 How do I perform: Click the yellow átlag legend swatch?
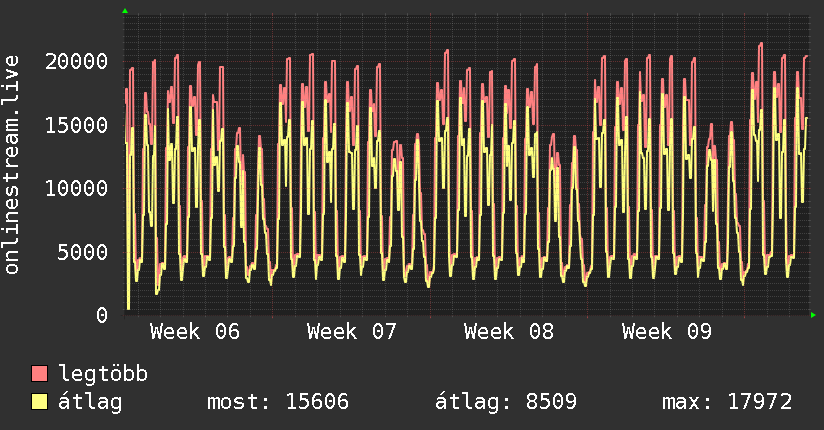40,402
